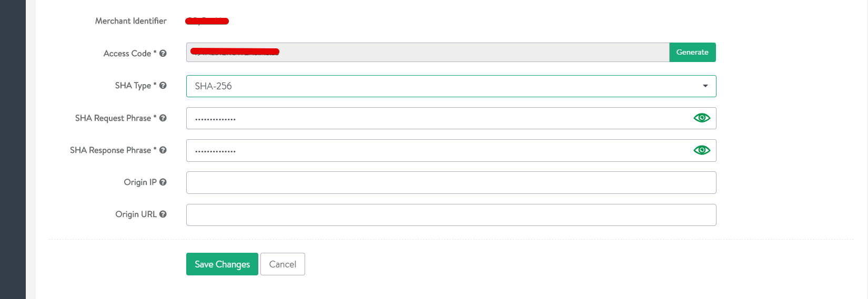This screenshot has height=299, width=868.
Task: Click the dark left sidebar strip
Action: (13, 149)
